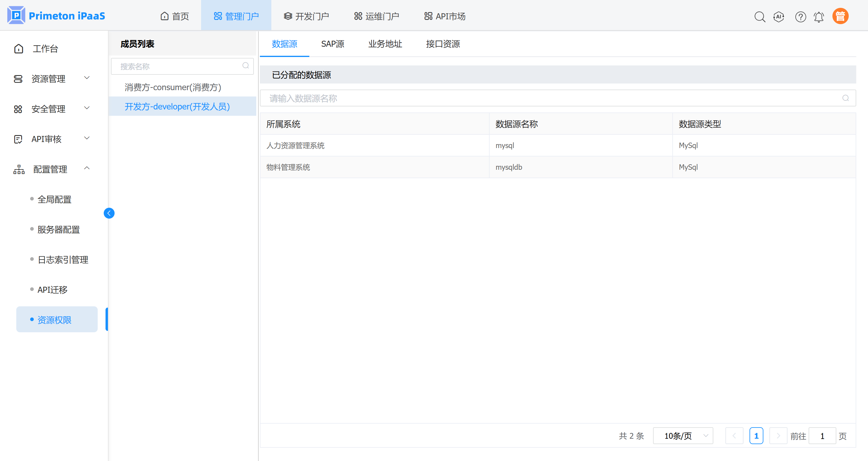
Task: Select 消费方-consumer member in list
Action: point(173,87)
